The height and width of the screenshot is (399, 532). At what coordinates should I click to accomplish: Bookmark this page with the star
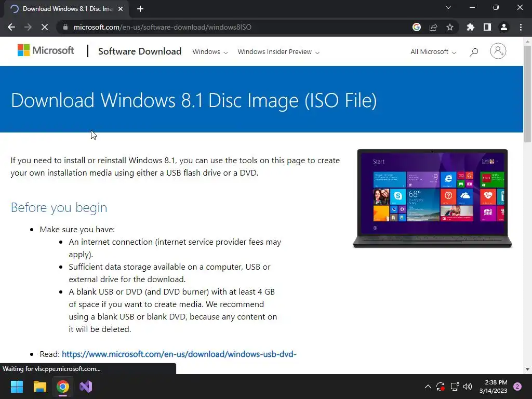pos(450,27)
